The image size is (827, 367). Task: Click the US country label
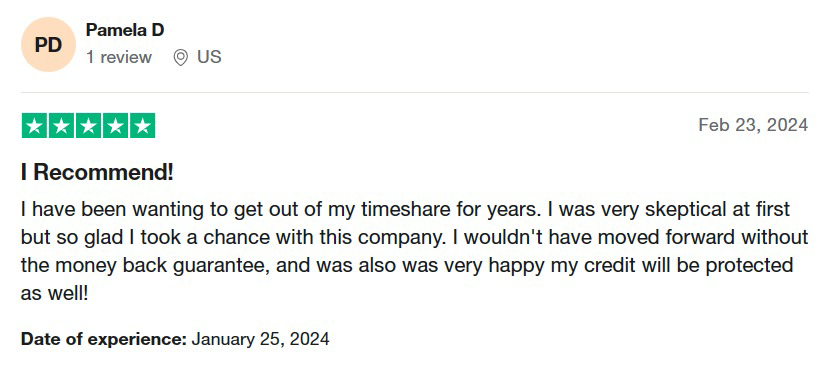tap(209, 57)
